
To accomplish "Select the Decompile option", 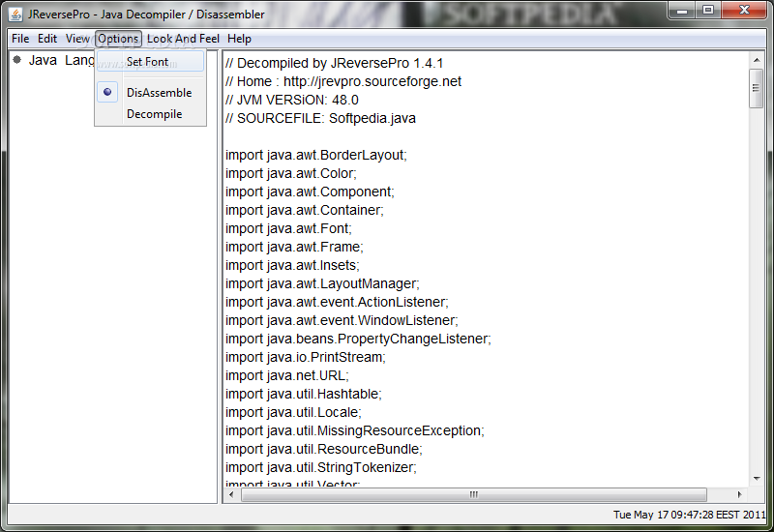I will (x=151, y=114).
